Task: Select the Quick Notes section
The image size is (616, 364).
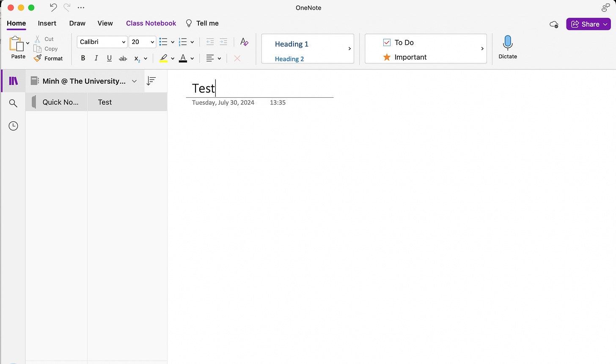Action: (57, 102)
